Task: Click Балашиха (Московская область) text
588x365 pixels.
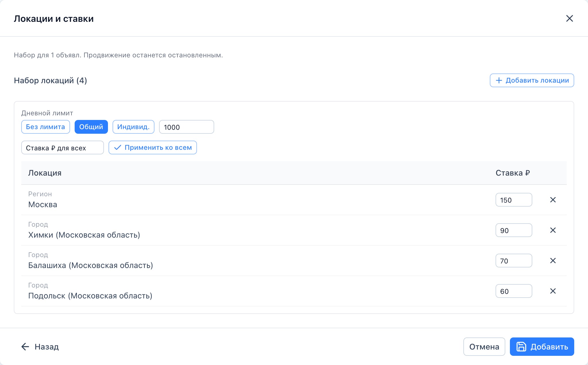Action: pos(90,265)
